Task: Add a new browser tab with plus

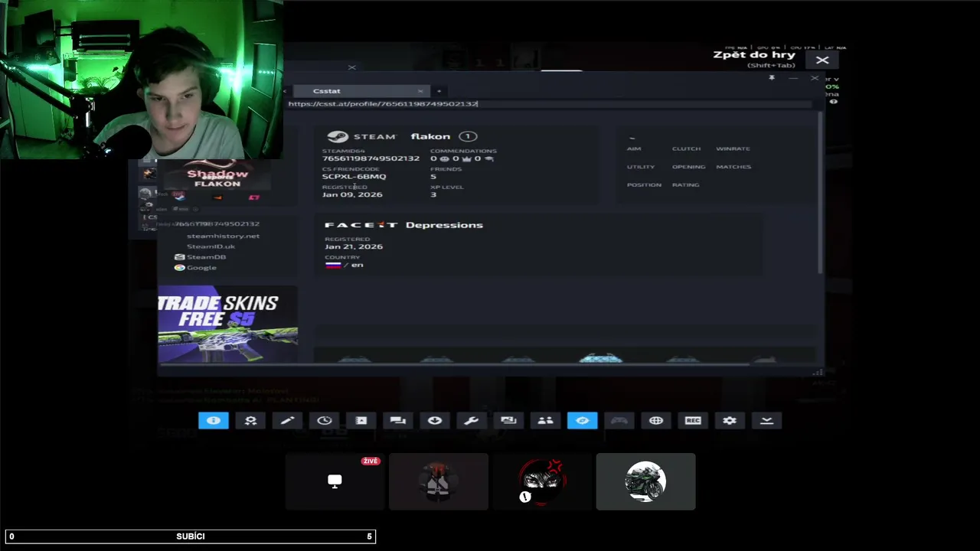Action: click(439, 91)
